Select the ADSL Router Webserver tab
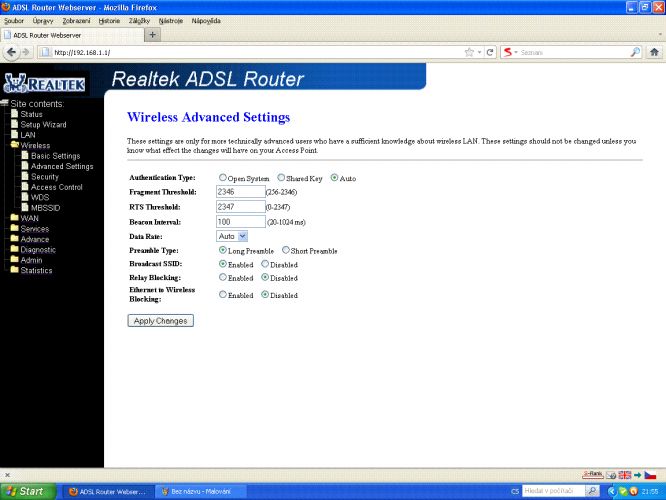This screenshot has height=500, width=666. pos(72,35)
